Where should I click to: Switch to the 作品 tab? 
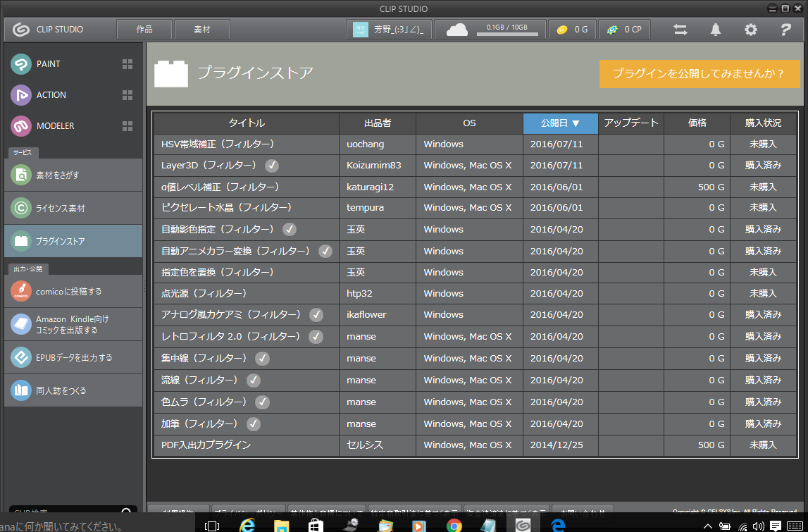(144, 30)
